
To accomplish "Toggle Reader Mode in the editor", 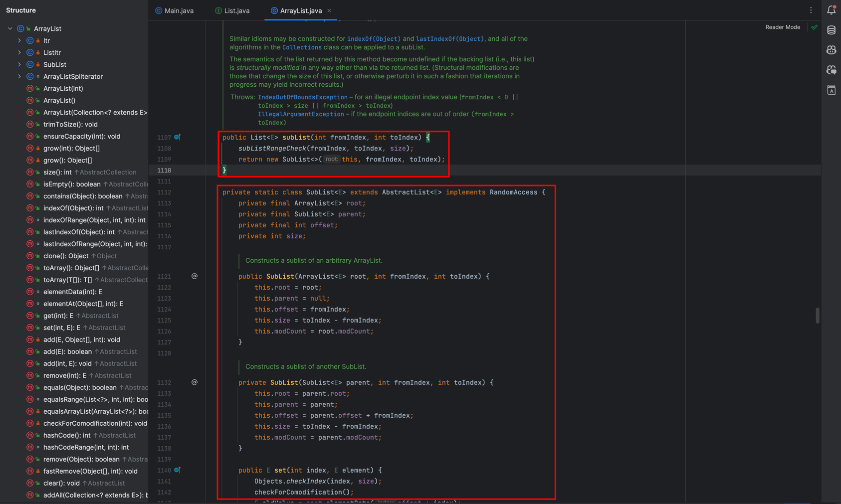I will (782, 27).
